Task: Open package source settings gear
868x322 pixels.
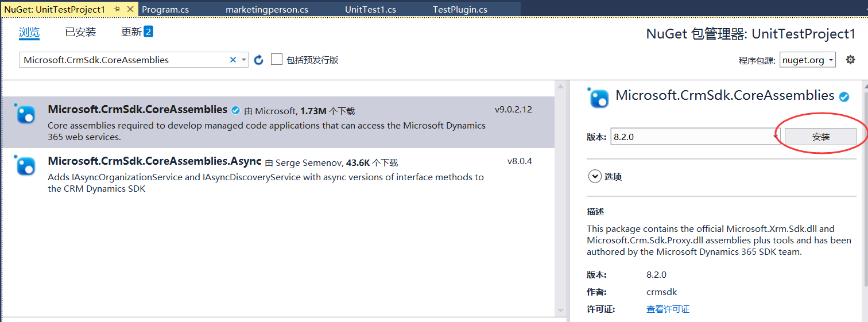Action: pos(850,60)
